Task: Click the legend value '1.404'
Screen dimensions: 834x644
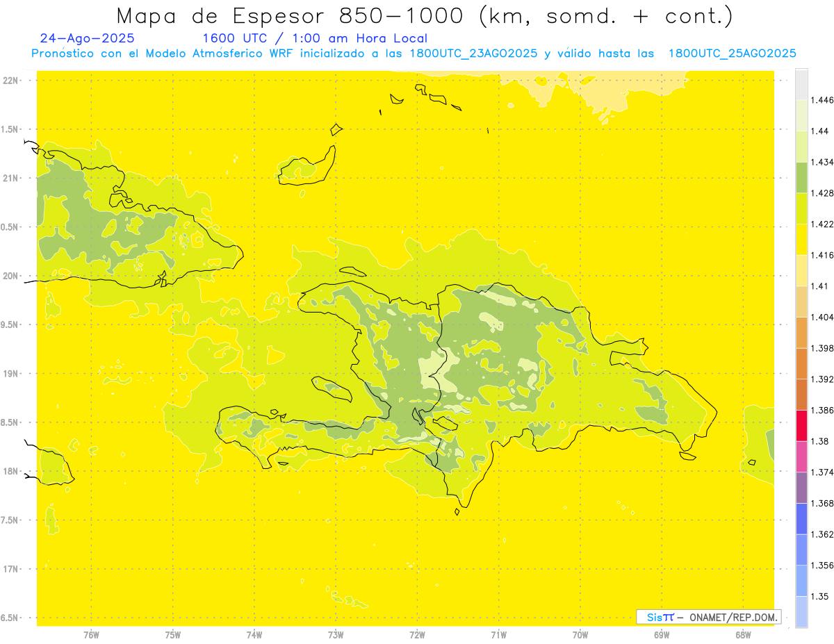Action: tap(822, 317)
